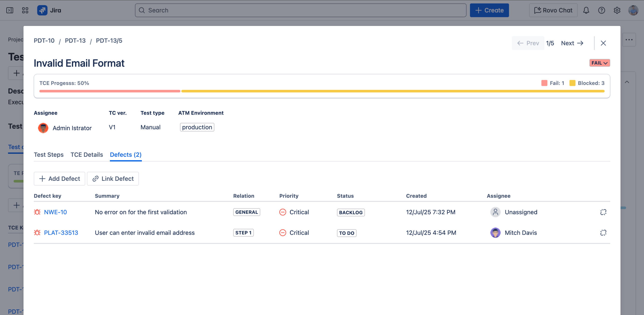The width and height of the screenshot is (644, 315).
Task: Collapse the background panel chevron
Action: pos(627,82)
